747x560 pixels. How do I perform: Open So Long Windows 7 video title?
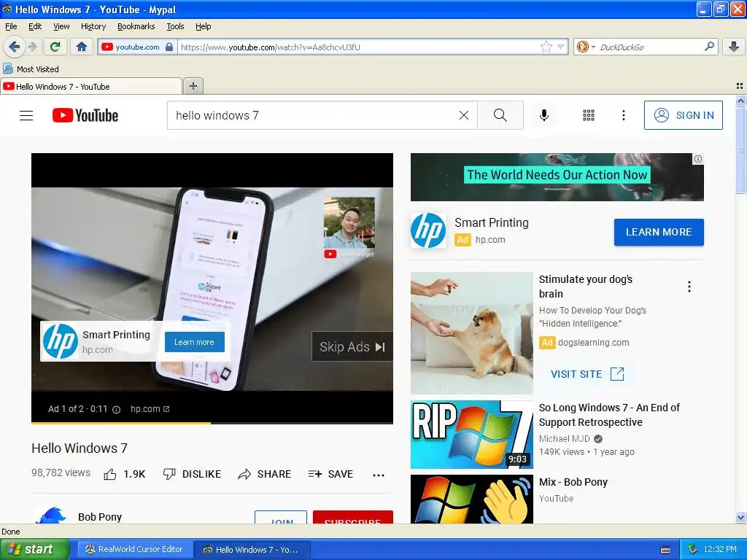tap(609, 415)
